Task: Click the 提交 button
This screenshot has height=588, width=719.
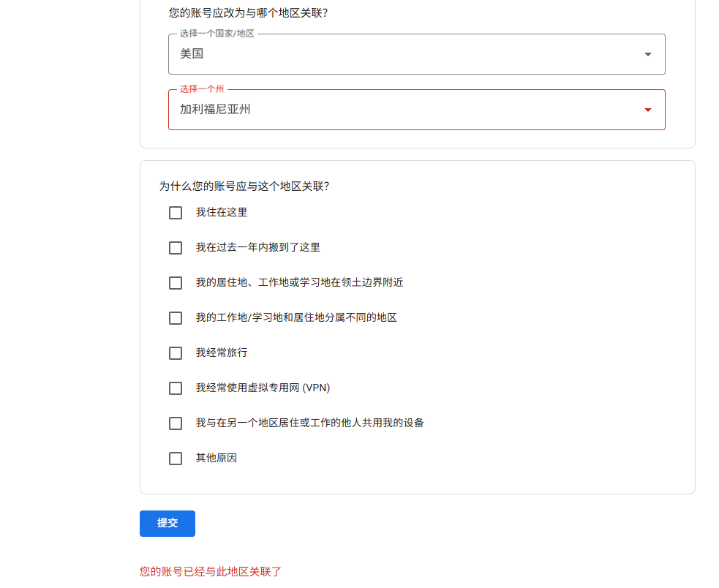Action: 167,524
